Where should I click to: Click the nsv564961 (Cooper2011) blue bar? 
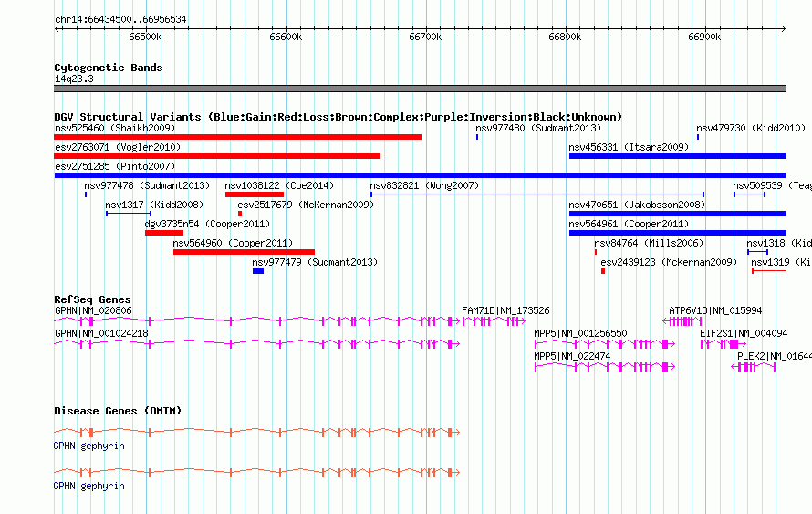click(677, 233)
